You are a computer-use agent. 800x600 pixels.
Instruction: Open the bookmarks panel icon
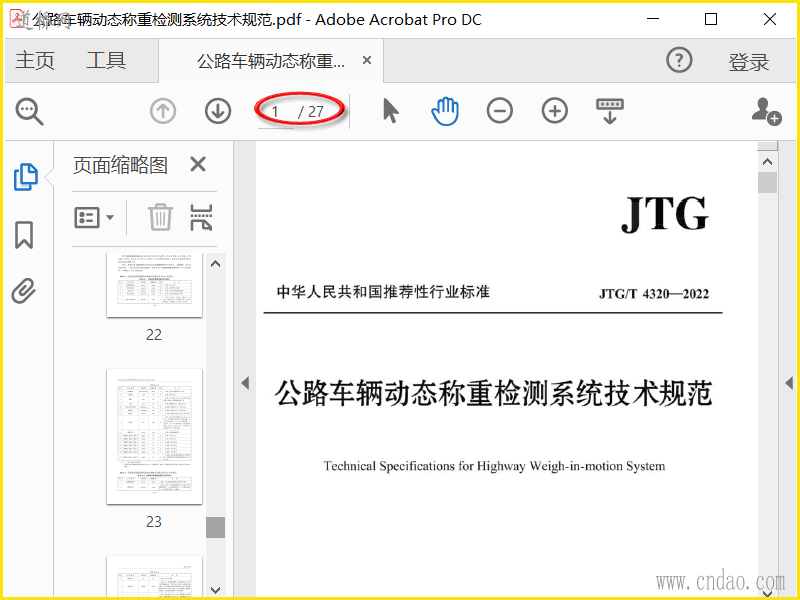24,235
